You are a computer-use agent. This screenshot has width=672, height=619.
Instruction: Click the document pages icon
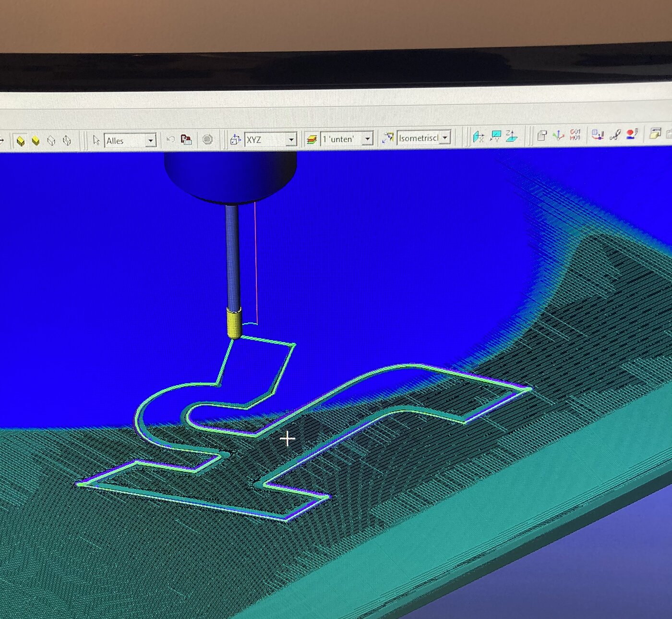[x=542, y=136]
